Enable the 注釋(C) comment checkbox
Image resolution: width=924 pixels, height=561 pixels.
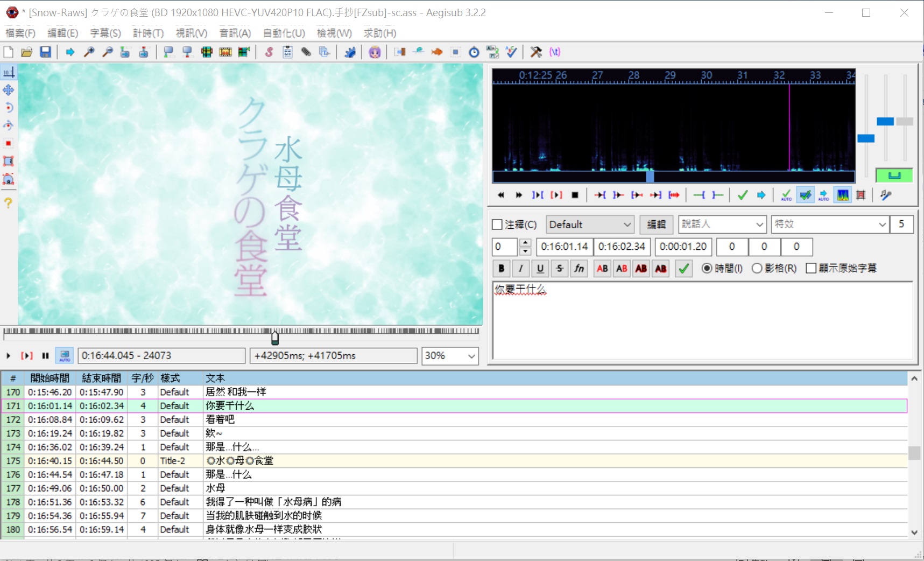(497, 225)
